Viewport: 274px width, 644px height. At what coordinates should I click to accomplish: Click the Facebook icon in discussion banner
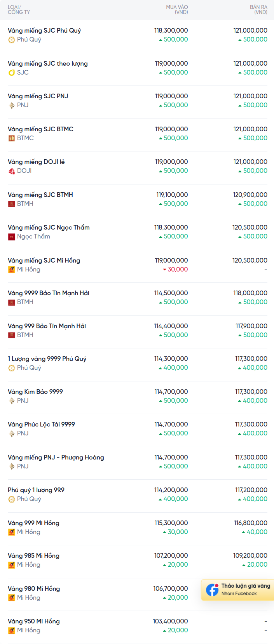212,590
